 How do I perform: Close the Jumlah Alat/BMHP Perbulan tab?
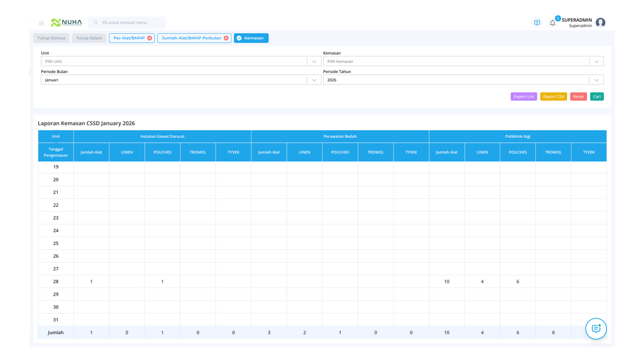226,38
